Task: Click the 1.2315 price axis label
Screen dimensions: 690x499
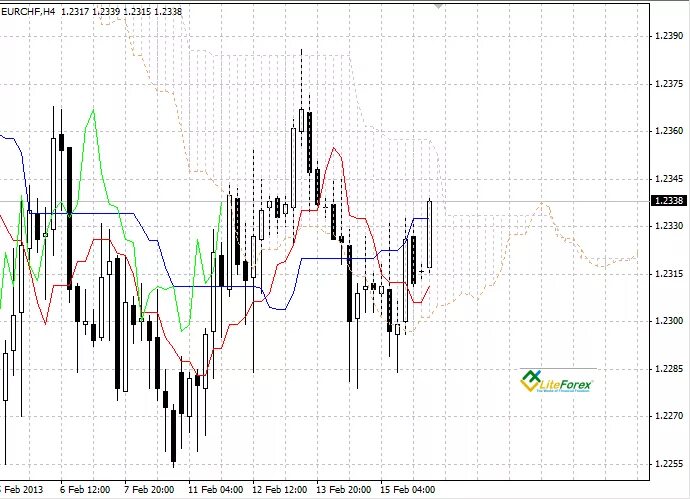Action: (669, 274)
